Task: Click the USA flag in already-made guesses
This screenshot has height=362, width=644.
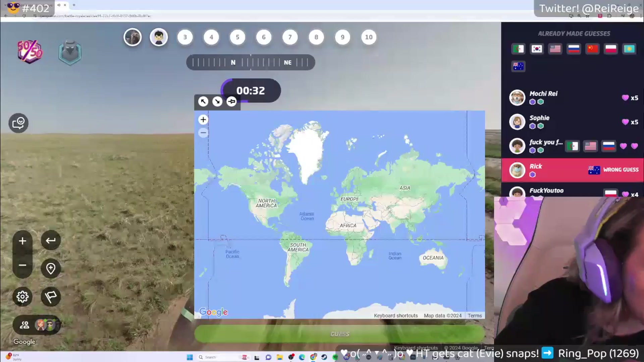Action: pos(555,49)
